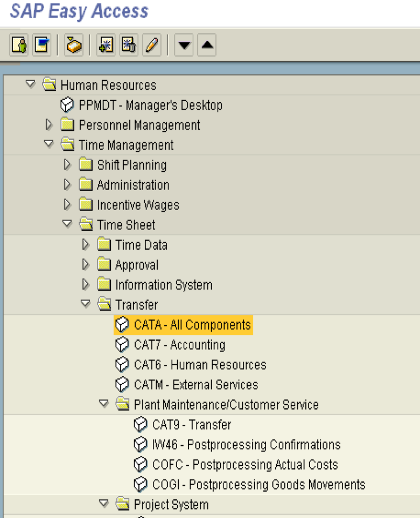Collapse the Transfer folder
420x518 pixels.
pyautogui.click(x=85, y=304)
